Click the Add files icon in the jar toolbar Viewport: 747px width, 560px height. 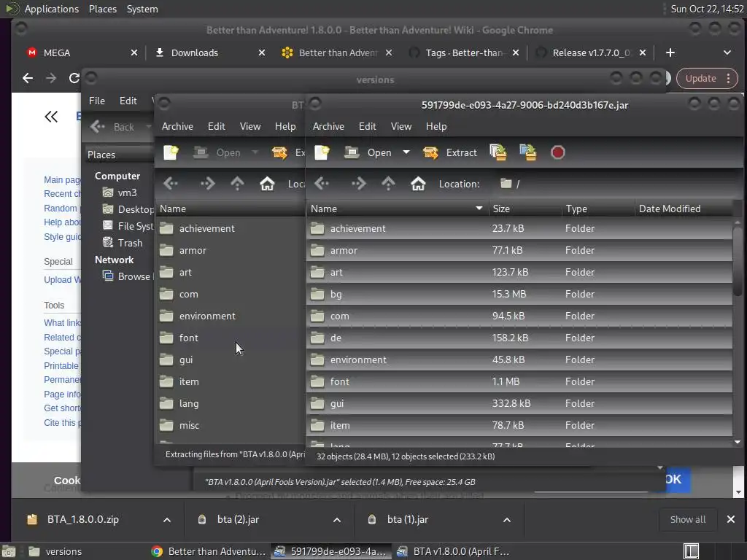click(x=498, y=152)
